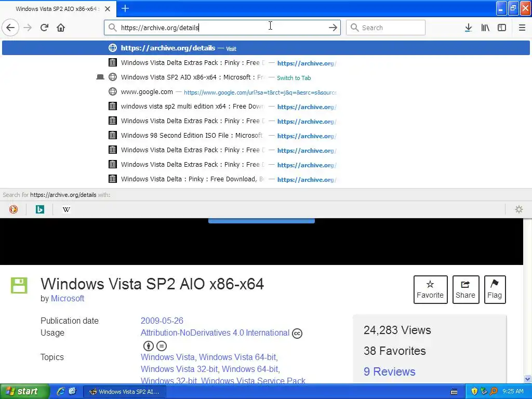Select the Windows Vista Delta : Pinky suggestion
Viewport: 532px width, 399px height.
tap(265, 179)
